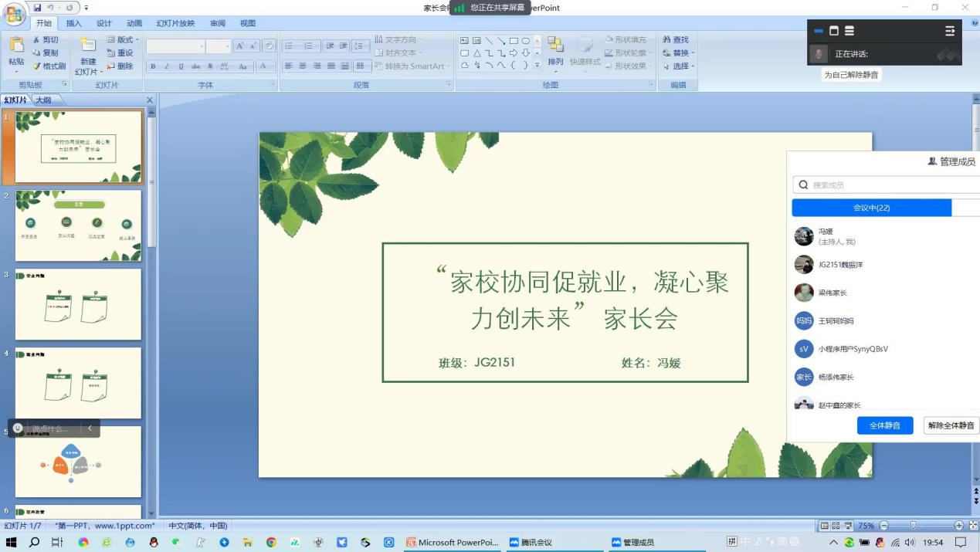Save the presentation using quick access icon
The width and height of the screenshot is (980, 552).
pos(37,8)
